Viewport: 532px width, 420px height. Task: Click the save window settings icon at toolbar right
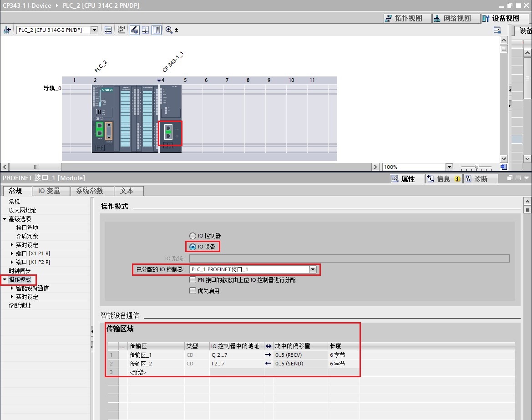click(497, 30)
